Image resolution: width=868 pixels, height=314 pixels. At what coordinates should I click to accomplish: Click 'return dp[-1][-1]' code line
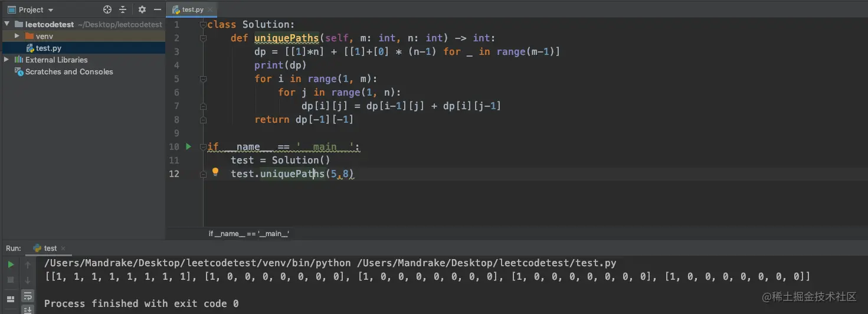304,120
